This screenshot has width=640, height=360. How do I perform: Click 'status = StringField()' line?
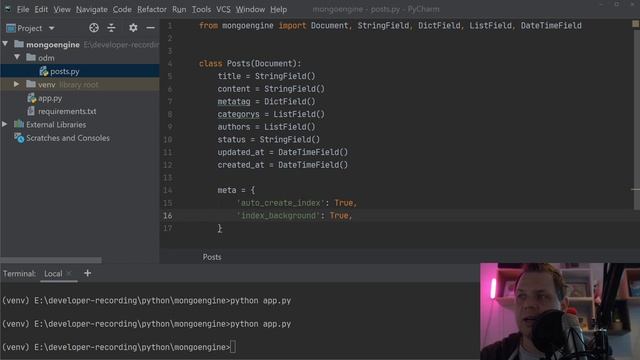point(269,139)
